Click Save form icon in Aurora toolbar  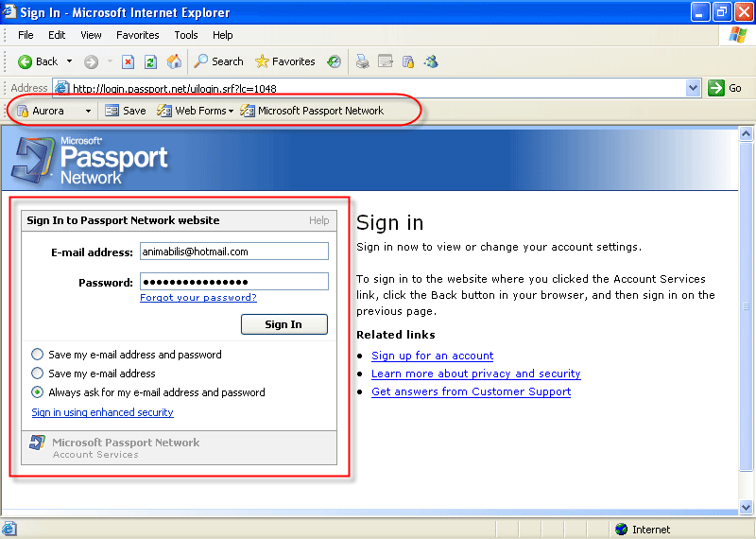112,111
